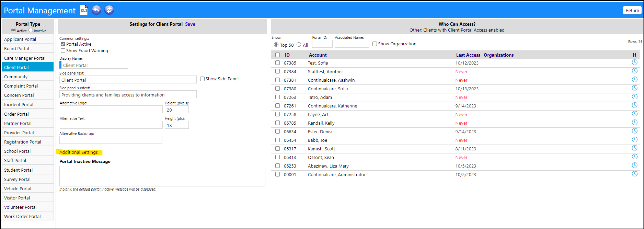Select the All rows radio option
This screenshot has height=229, width=644.
click(299, 45)
